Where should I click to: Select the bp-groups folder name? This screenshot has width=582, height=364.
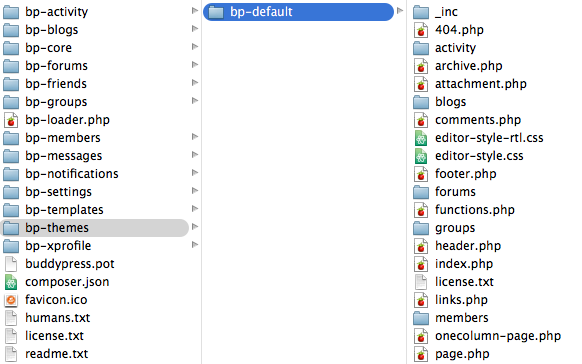(56, 102)
